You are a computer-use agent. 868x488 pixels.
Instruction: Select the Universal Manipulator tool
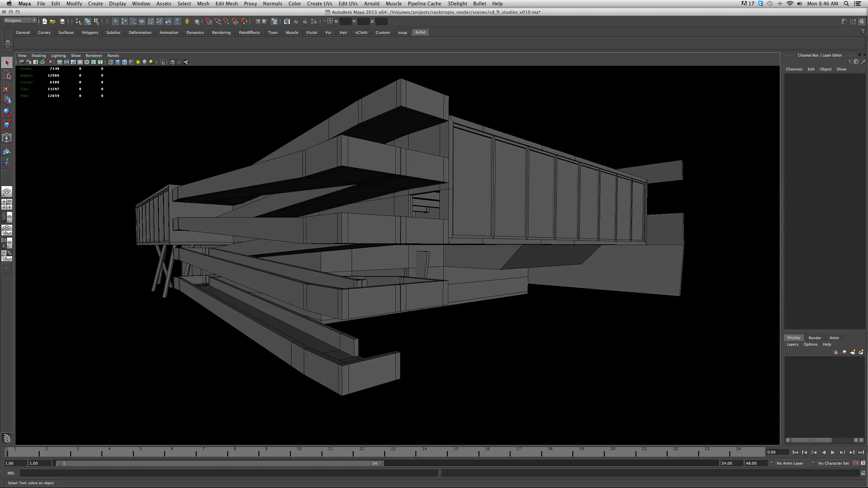(x=7, y=138)
